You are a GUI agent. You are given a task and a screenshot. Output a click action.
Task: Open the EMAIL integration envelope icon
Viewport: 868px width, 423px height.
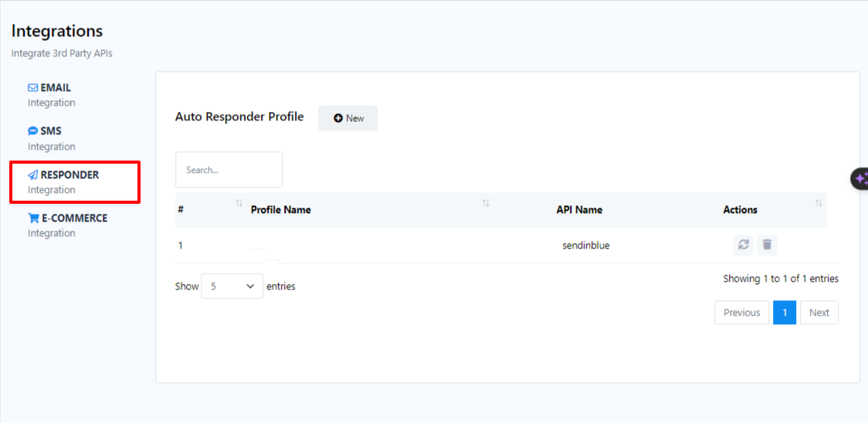33,88
